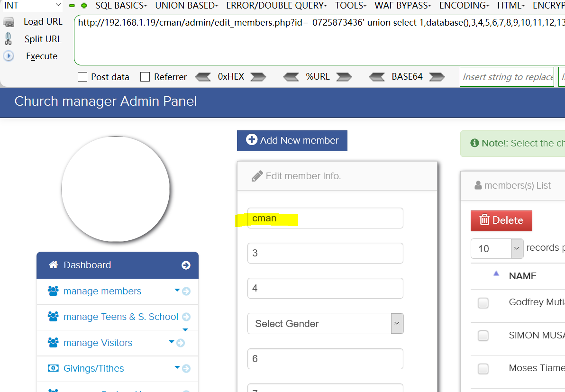Open the 10 records per page dropdown

click(x=497, y=248)
